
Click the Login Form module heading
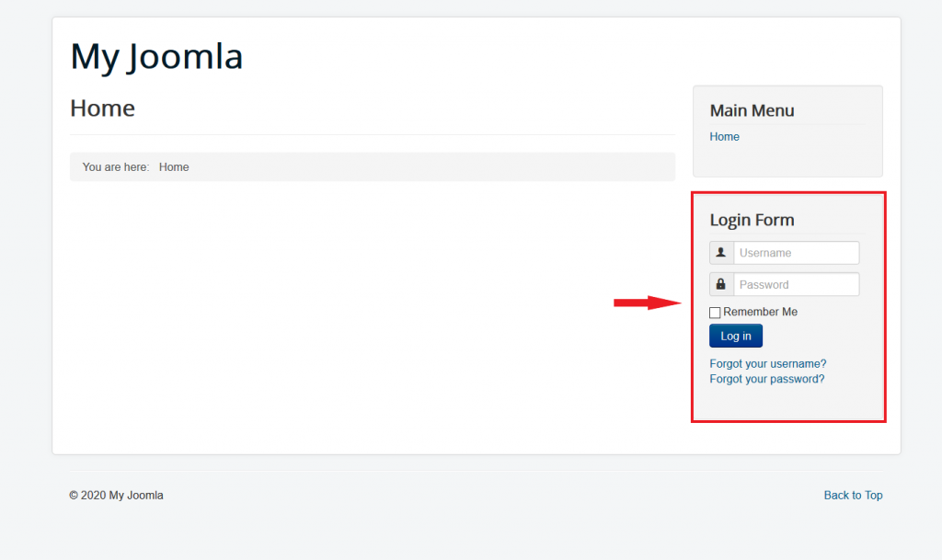coord(752,220)
